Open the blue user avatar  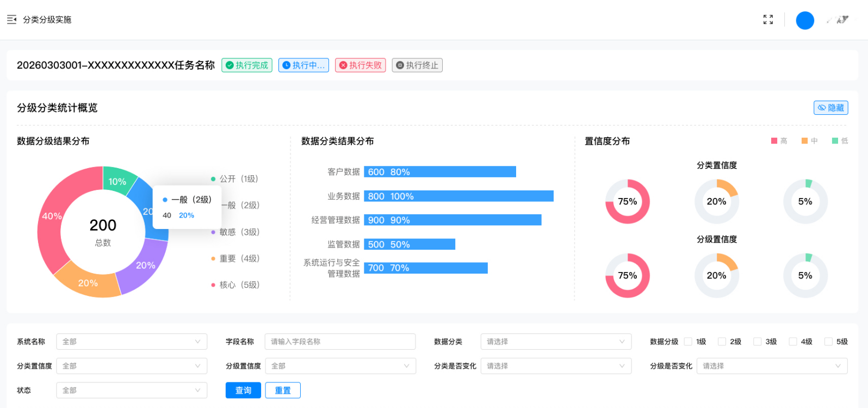click(805, 20)
